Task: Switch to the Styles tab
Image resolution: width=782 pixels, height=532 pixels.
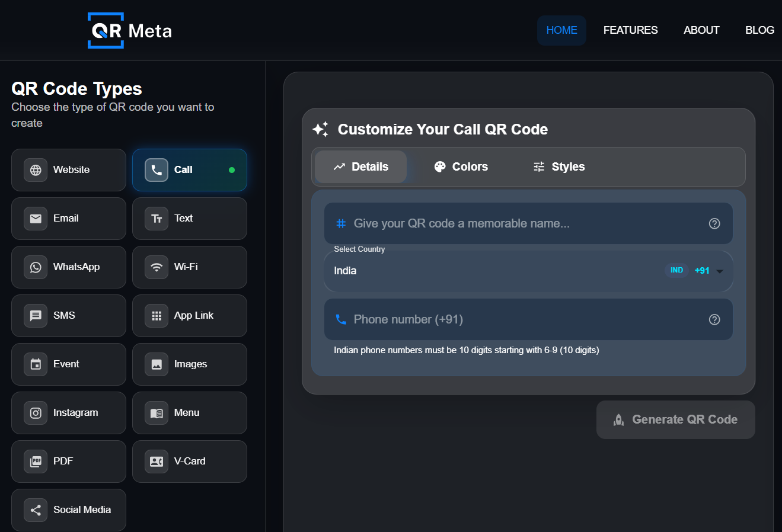Action: [x=559, y=167]
